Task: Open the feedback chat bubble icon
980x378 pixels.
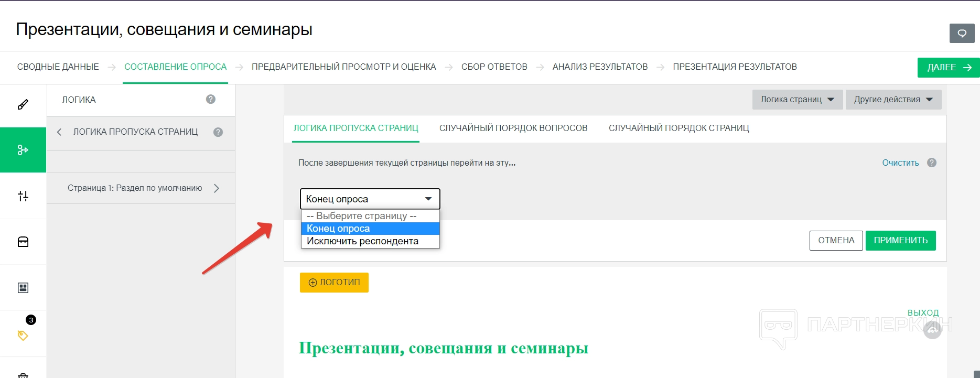Action: tap(962, 34)
